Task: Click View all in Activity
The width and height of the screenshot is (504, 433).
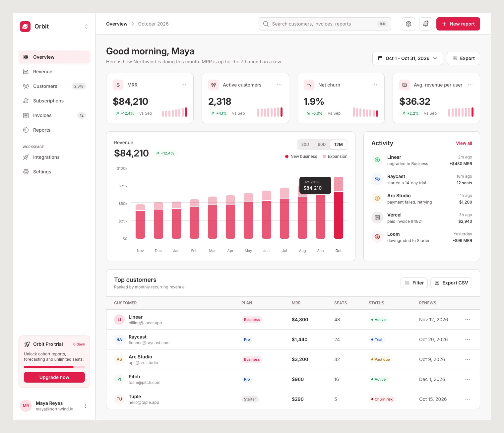Action: click(x=464, y=143)
